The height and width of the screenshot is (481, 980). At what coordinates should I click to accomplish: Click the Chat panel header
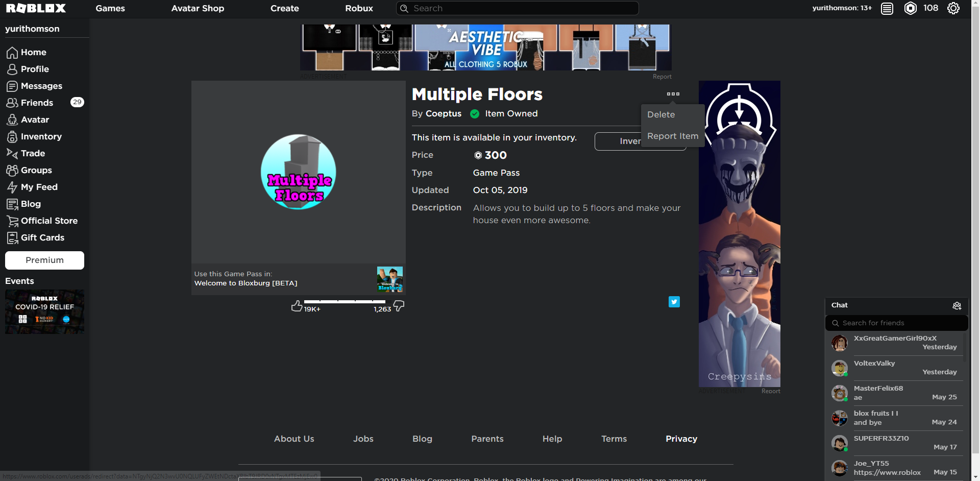[x=896, y=305]
